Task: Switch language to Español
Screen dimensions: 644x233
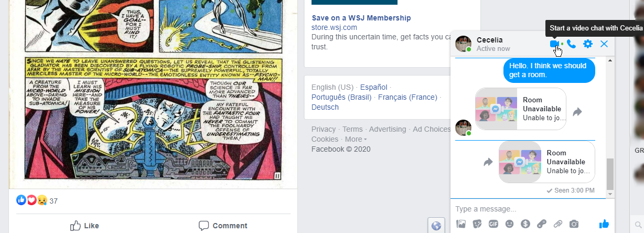Action: (373, 87)
